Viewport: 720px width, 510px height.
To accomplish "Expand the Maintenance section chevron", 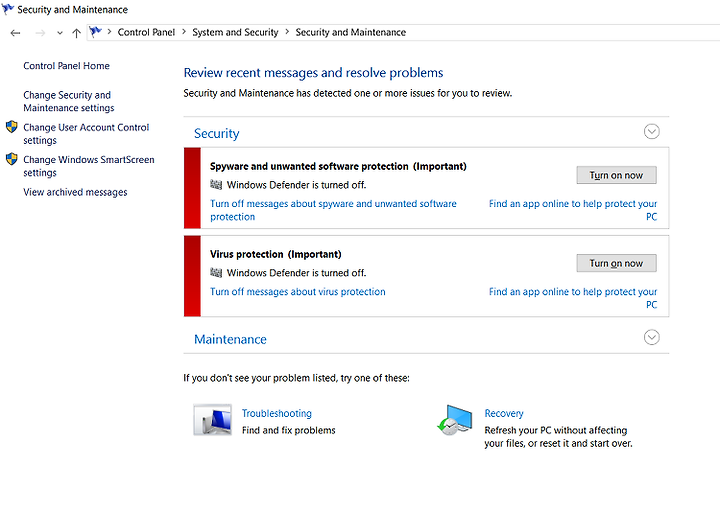I will [x=652, y=337].
